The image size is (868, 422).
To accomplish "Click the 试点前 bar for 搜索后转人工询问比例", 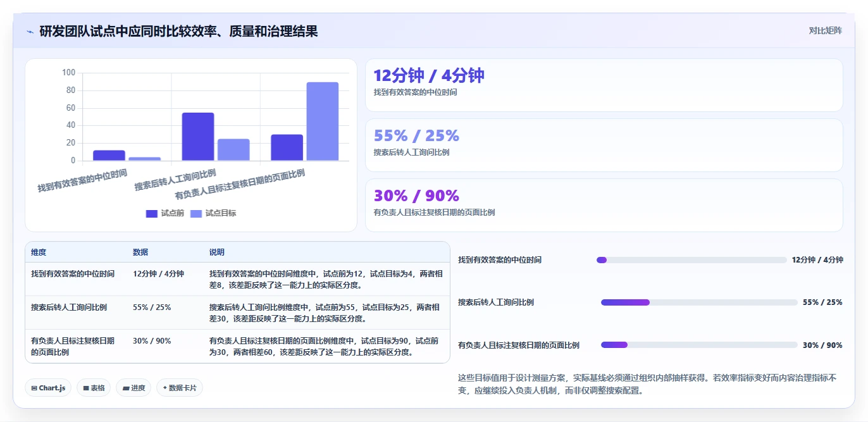I will pyautogui.click(x=198, y=137).
